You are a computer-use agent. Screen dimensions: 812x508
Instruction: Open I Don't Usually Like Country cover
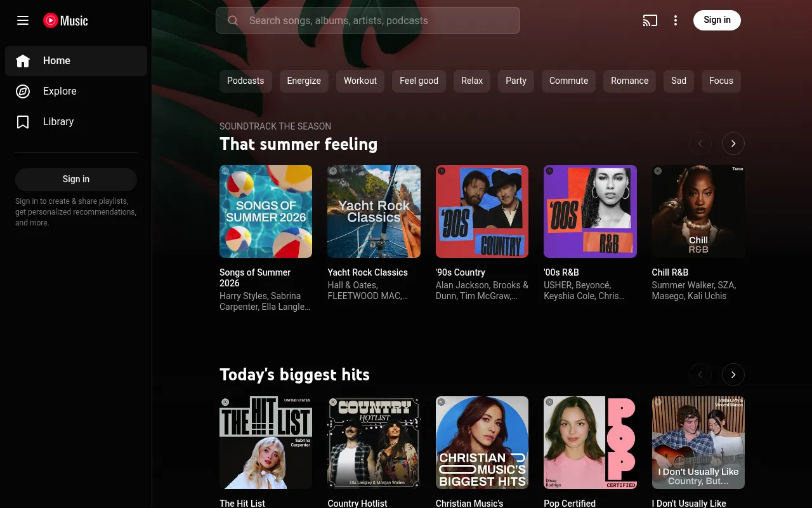coord(698,443)
